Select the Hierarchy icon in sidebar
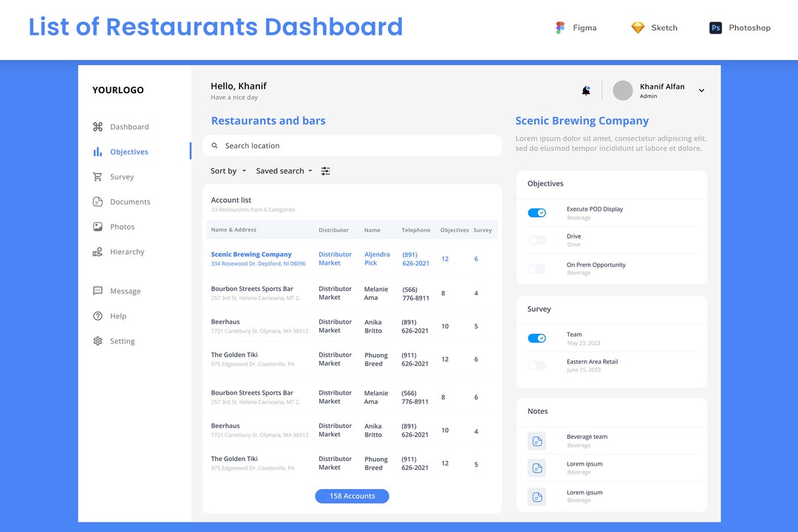The width and height of the screenshot is (798, 532). (x=99, y=252)
